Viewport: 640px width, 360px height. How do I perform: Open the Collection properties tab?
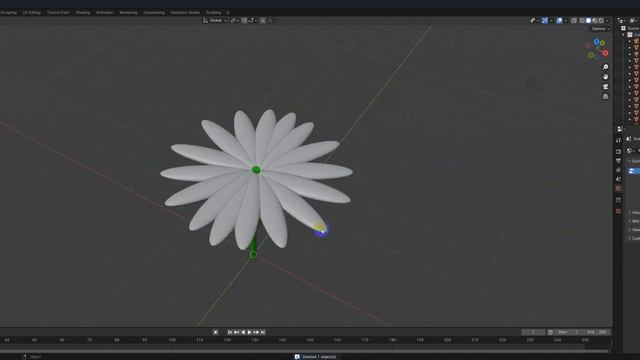618,200
